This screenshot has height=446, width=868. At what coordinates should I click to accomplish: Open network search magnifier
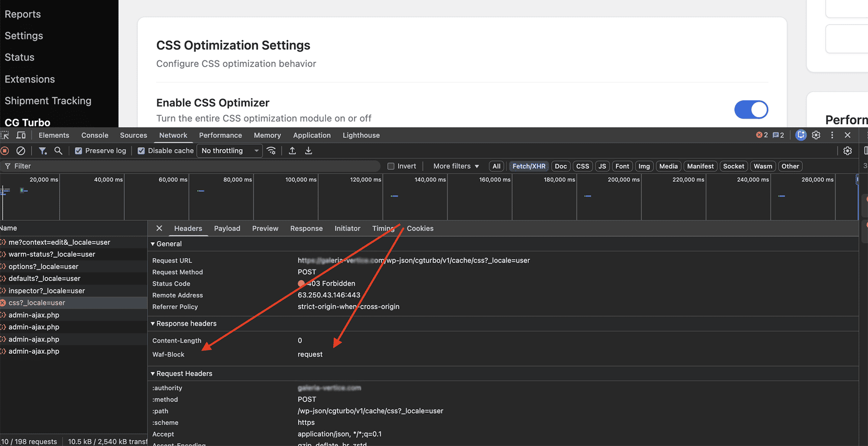58,151
